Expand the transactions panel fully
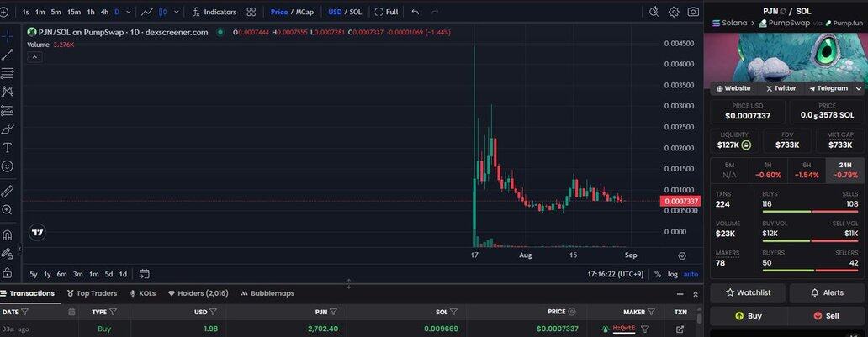The image size is (868, 337). (696, 294)
